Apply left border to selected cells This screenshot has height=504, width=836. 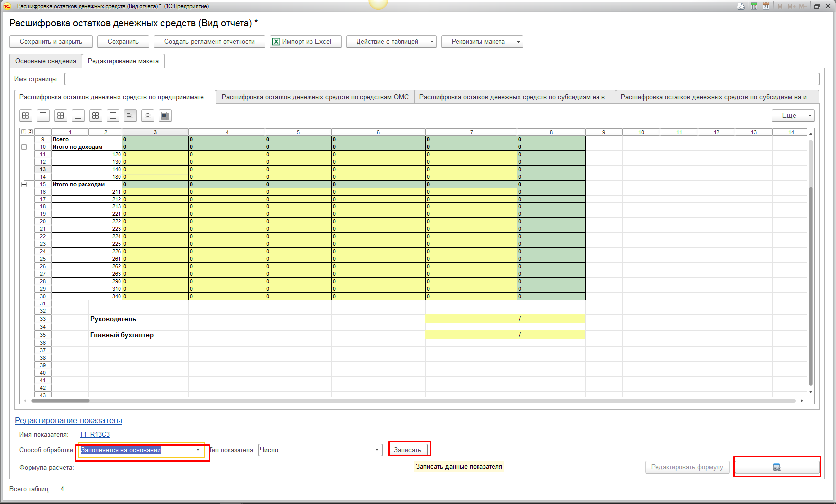pos(26,116)
